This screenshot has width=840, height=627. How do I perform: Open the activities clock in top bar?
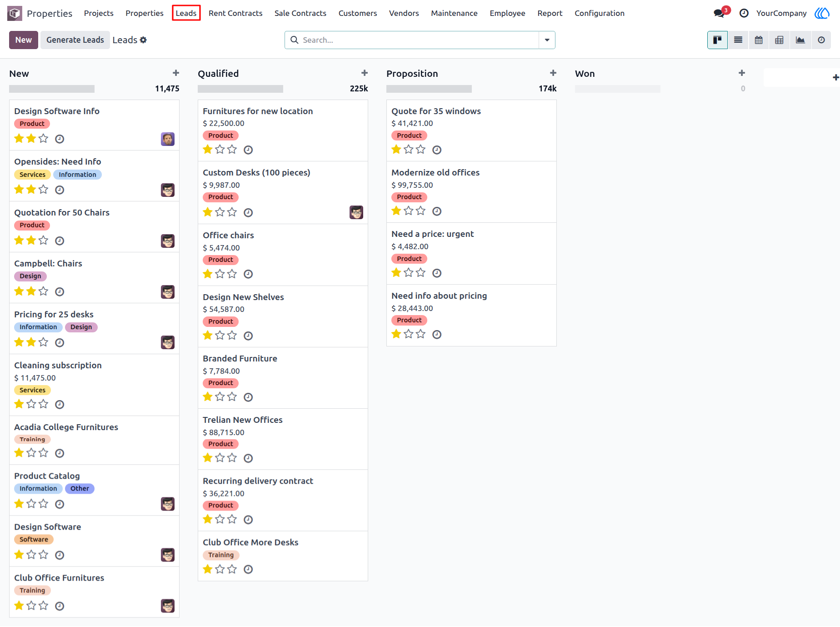[x=744, y=13]
